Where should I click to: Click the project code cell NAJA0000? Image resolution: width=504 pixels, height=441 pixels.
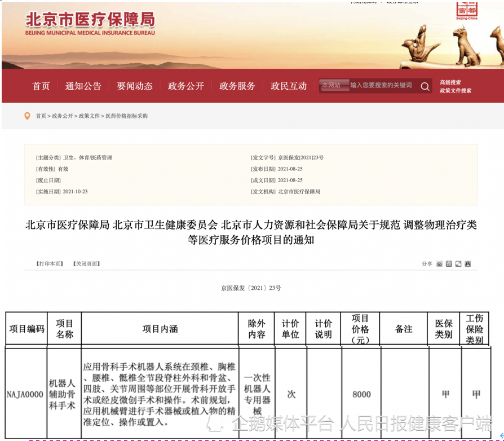[x=25, y=394]
